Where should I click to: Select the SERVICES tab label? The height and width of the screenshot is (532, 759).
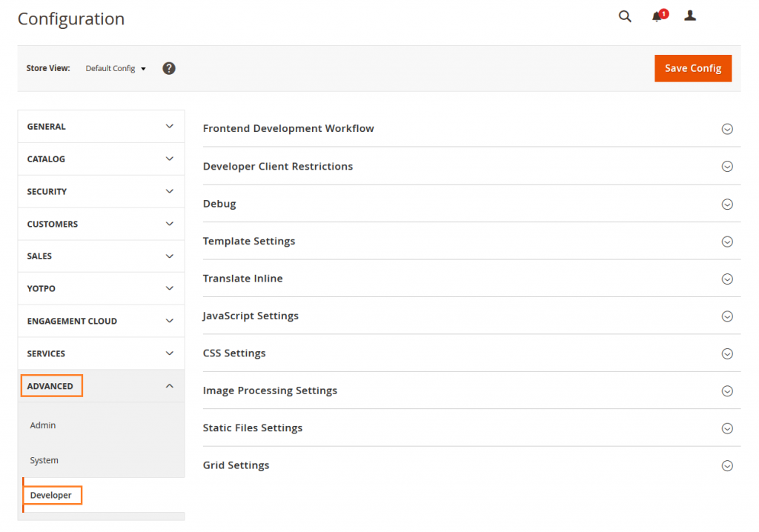[46, 354]
